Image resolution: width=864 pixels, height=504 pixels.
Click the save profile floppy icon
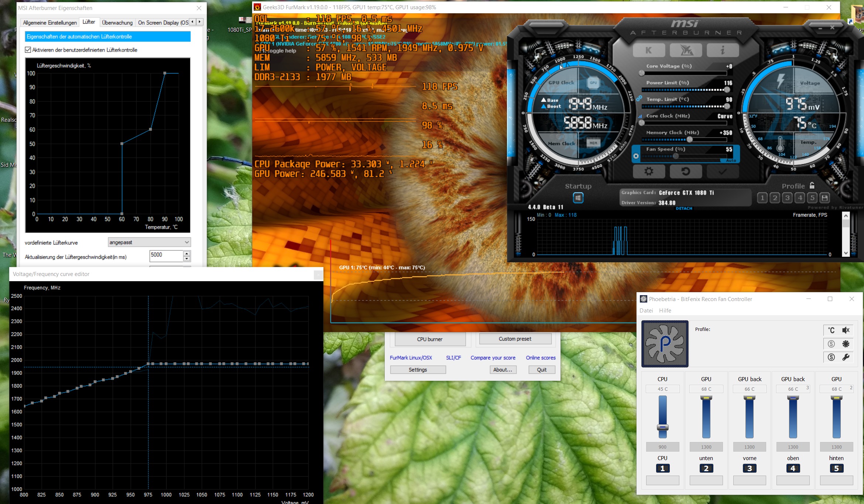[824, 198]
